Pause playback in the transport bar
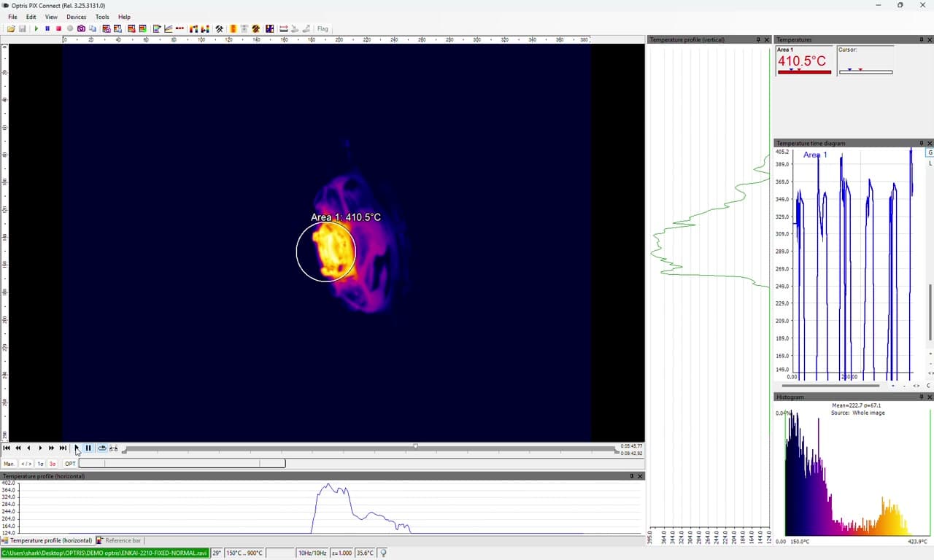 coord(88,448)
